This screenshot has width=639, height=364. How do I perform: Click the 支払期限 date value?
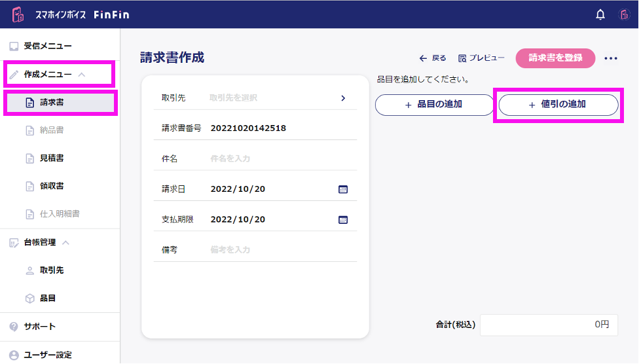pyautogui.click(x=238, y=220)
